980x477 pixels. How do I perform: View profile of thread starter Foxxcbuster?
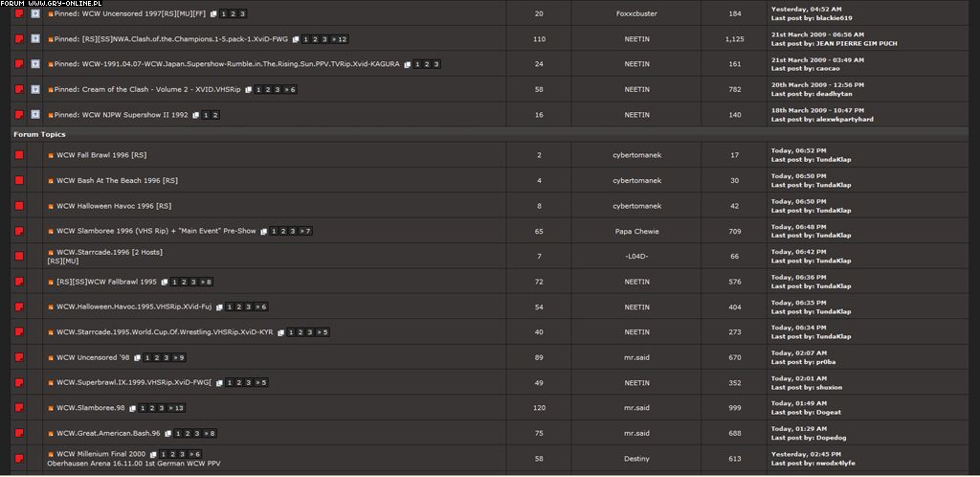click(635, 13)
